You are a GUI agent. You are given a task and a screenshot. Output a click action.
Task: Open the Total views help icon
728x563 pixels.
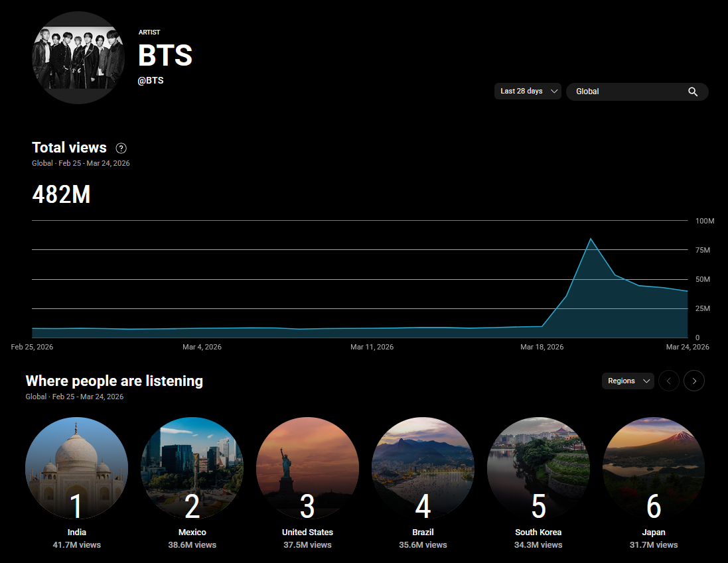pos(121,149)
